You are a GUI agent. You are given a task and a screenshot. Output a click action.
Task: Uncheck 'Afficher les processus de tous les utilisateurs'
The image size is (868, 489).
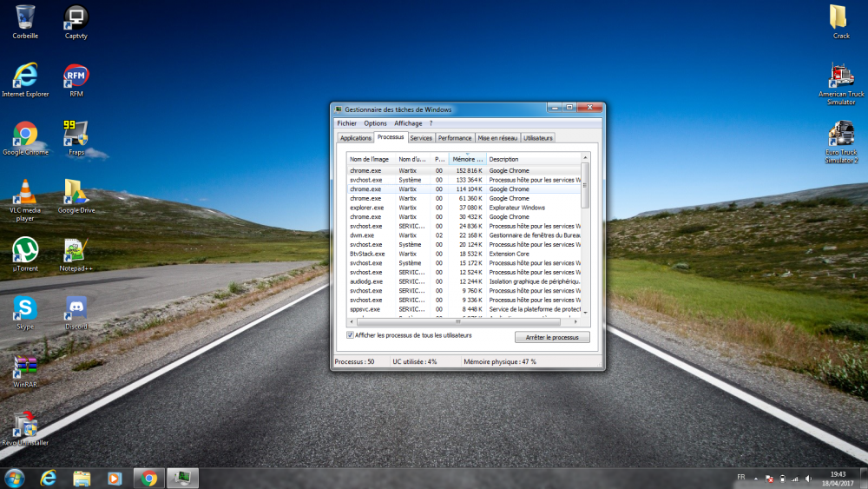pyautogui.click(x=350, y=334)
